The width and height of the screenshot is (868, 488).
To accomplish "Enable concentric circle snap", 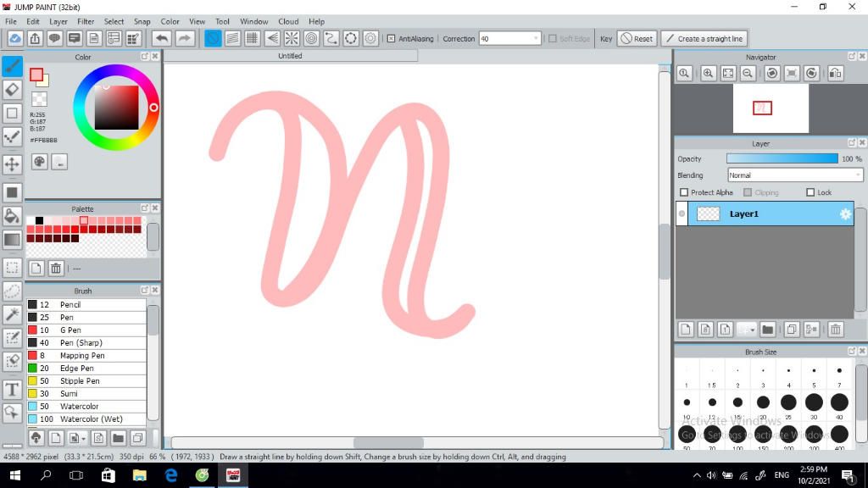I will (312, 39).
